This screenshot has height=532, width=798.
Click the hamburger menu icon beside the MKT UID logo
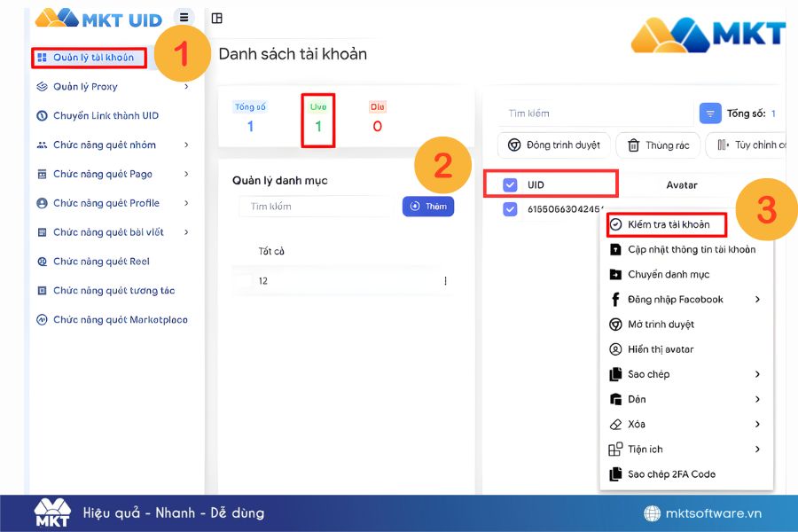(184, 17)
